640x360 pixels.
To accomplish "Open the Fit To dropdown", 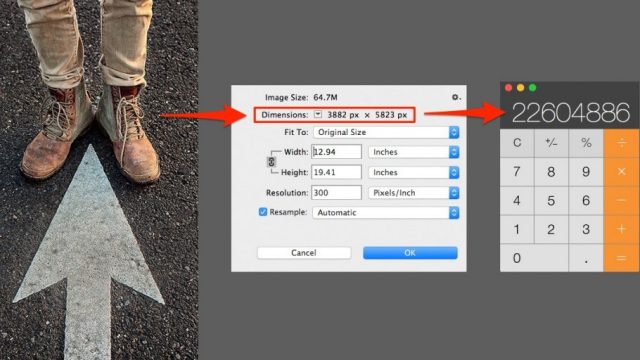I will (386, 132).
